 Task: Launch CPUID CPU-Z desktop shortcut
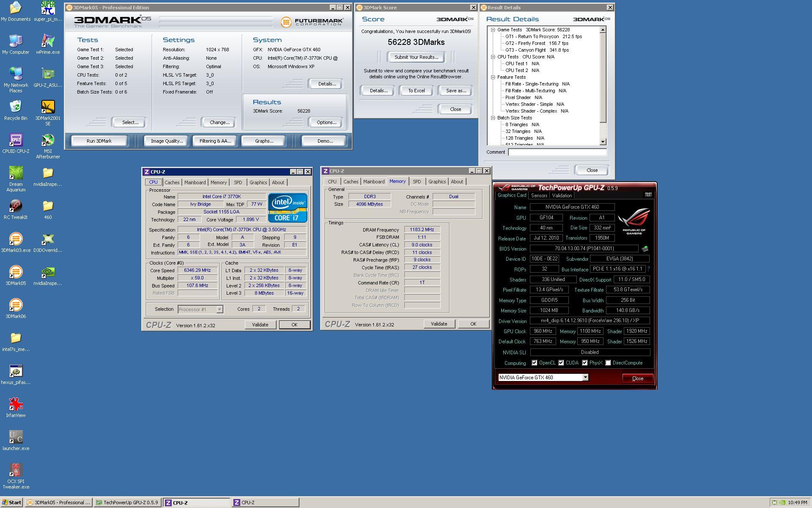tap(16, 144)
